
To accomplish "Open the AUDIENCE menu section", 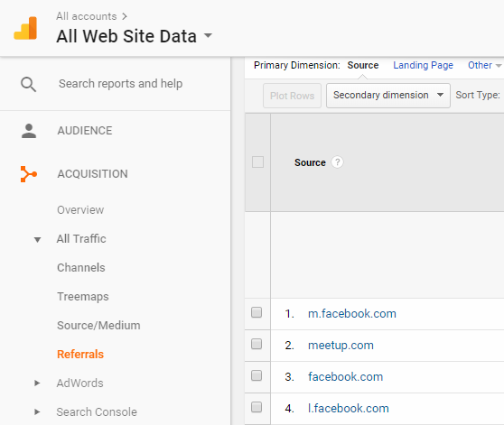I will point(85,131).
